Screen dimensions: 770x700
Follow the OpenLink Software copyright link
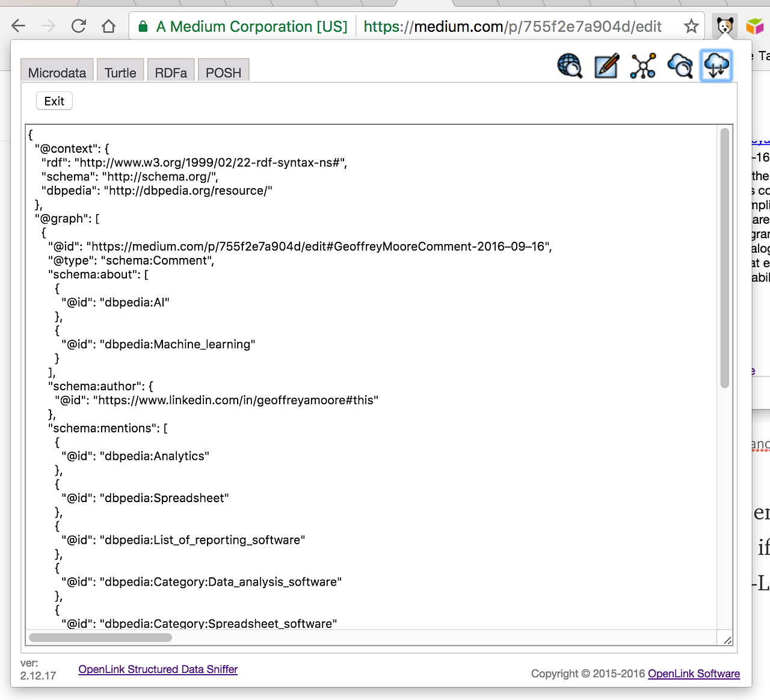[694, 674]
